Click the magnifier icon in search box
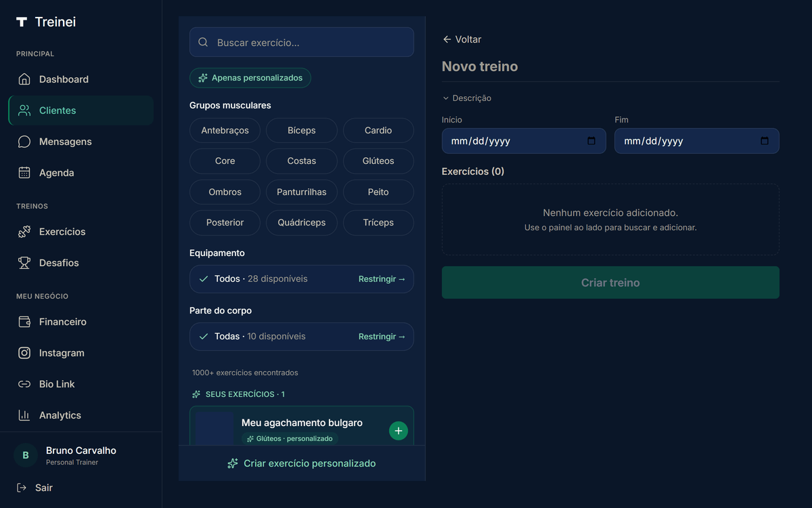Screen dimensions: 812x508 pyautogui.click(x=203, y=43)
